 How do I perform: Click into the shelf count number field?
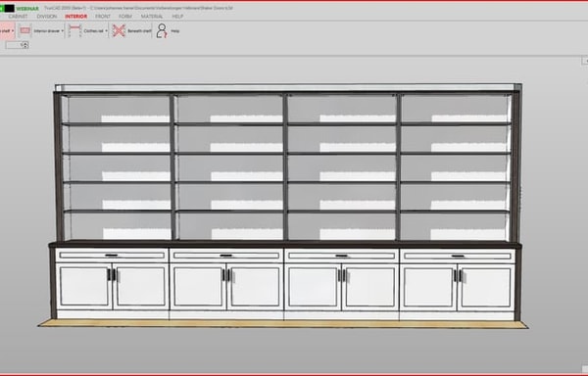click(x=15, y=45)
